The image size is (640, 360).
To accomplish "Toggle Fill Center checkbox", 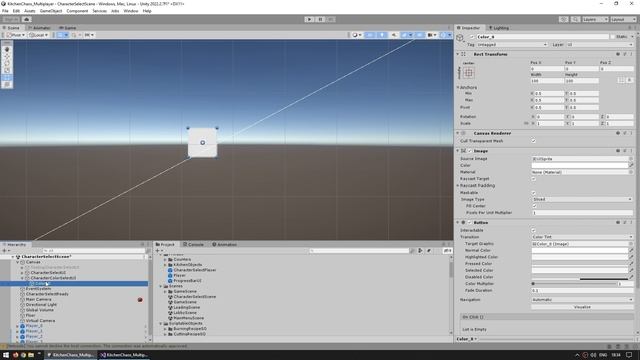I will tap(533, 206).
